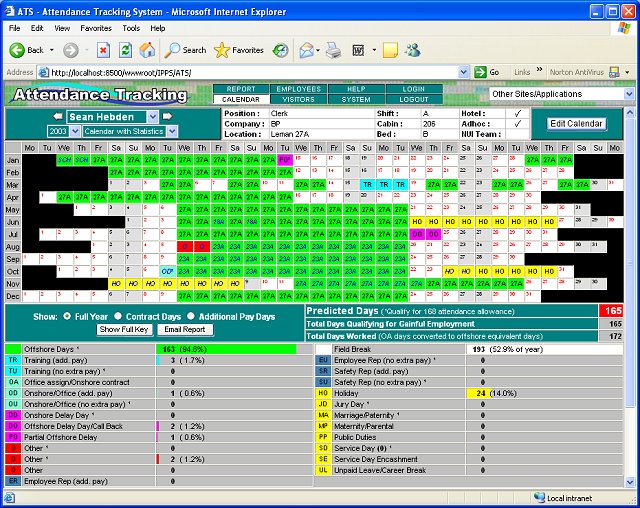Click the Edit Calendar button
This screenshot has height=508, width=640.
(x=576, y=124)
